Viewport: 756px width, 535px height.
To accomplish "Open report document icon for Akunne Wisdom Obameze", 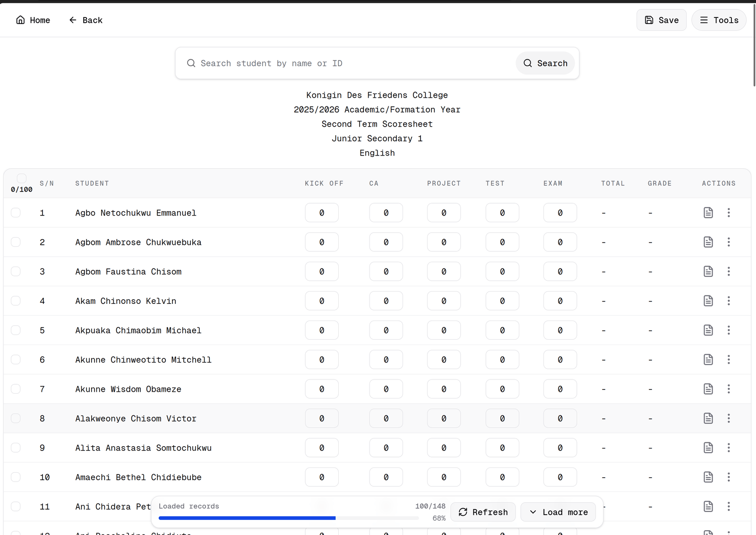I will point(708,389).
